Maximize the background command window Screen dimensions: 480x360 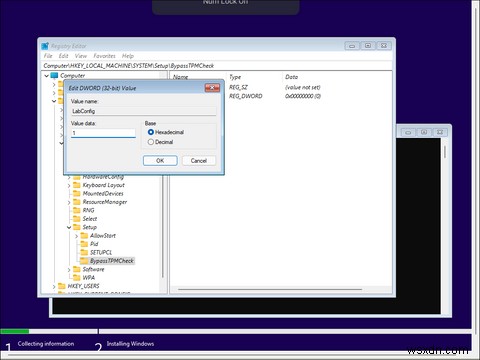click(424, 132)
